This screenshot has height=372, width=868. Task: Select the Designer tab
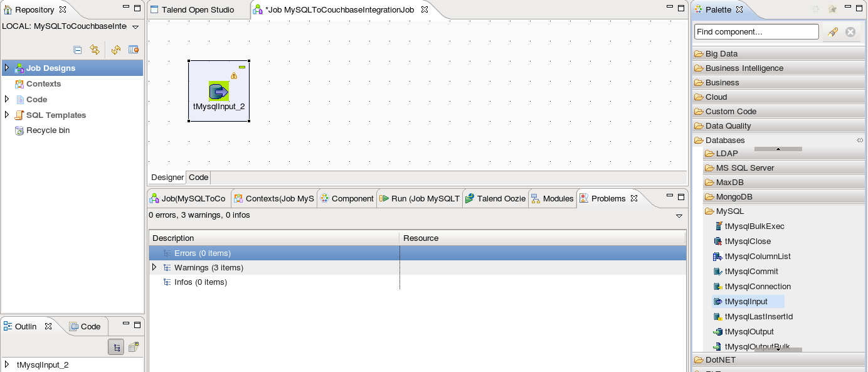[x=167, y=178]
